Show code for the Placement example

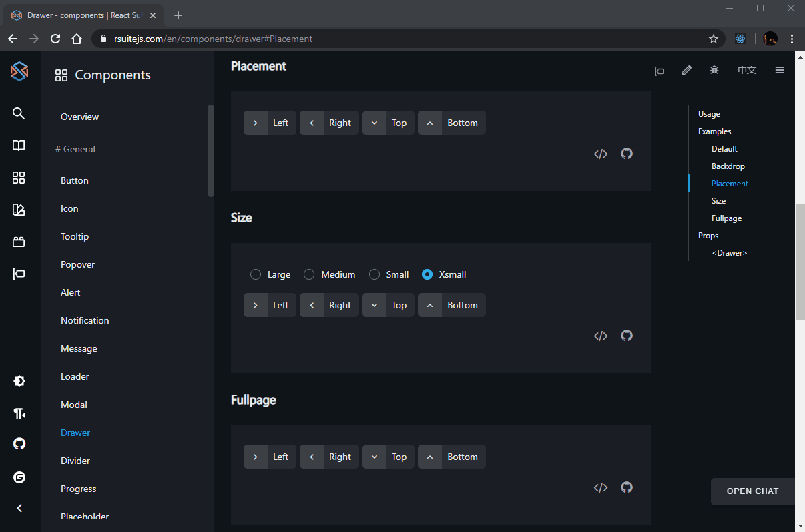601,154
